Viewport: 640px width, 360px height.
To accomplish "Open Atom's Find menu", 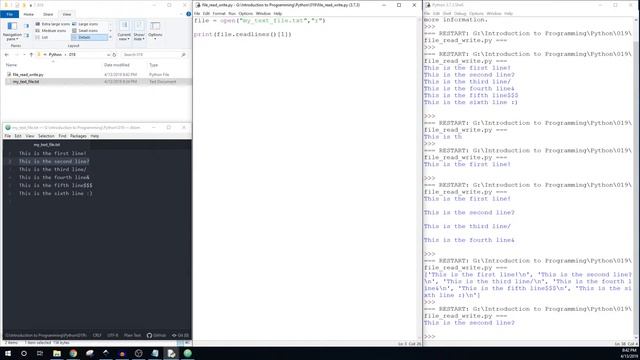I will 62,136.
